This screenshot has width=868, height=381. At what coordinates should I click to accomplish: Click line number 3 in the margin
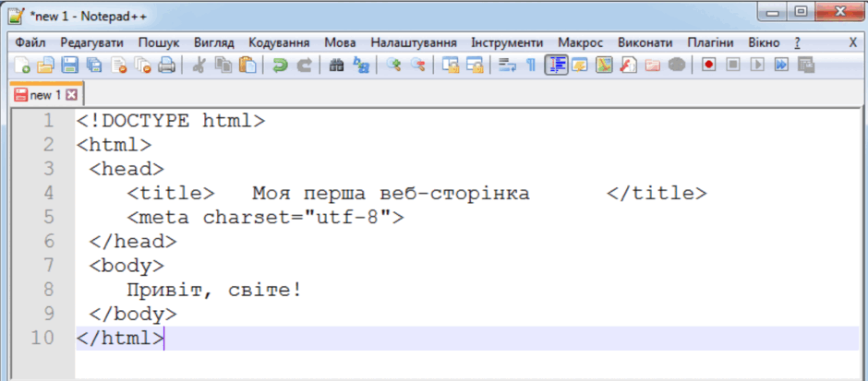49,169
